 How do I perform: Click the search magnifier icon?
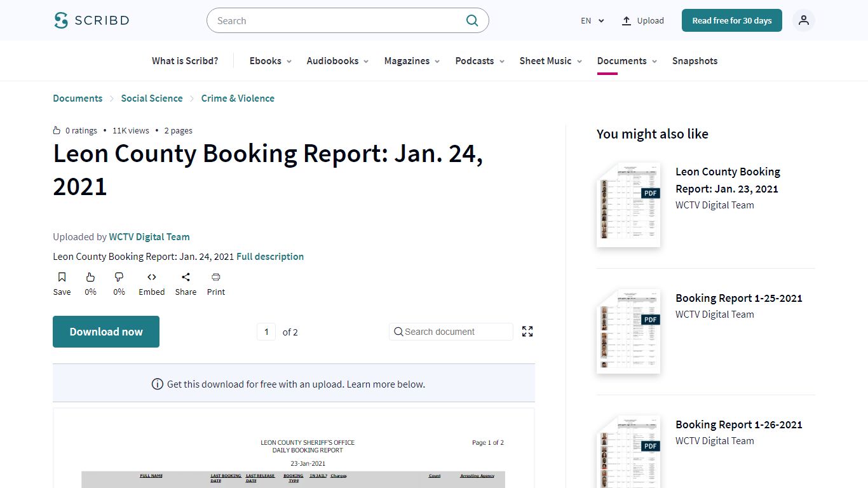point(472,20)
